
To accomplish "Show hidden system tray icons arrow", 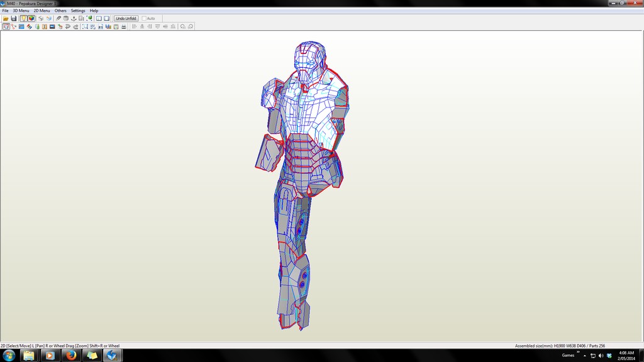I will click(585, 356).
